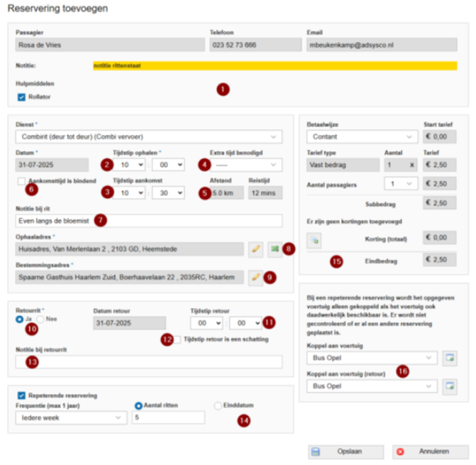Open the Dienst dropdown
Image resolution: width=476 pixels, height=465 pixels.
[149, 137]
